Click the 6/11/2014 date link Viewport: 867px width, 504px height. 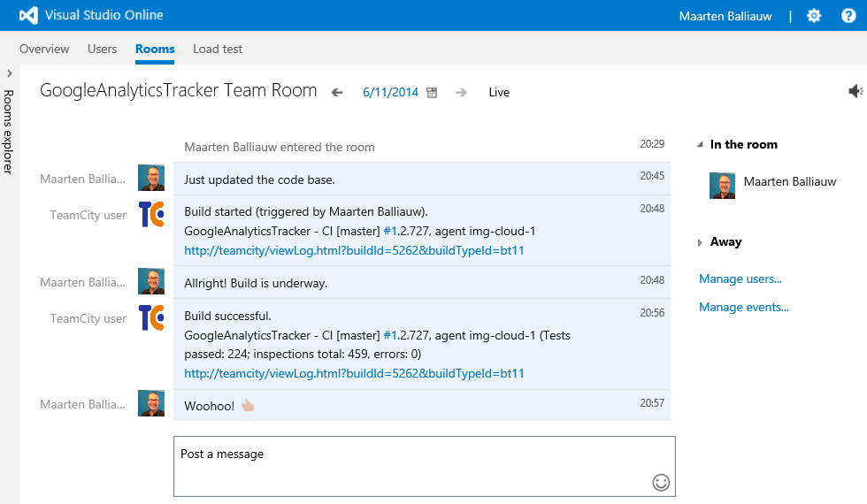[390, 92]
